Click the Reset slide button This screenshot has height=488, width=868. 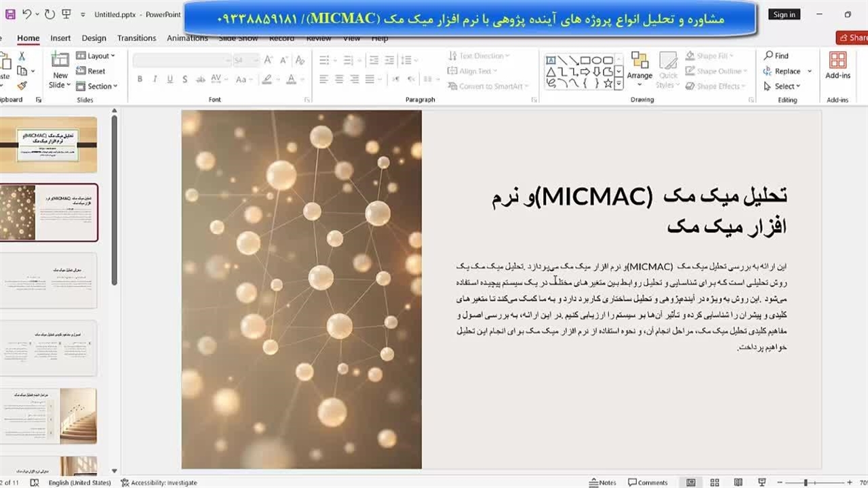(x=91, y=71)
